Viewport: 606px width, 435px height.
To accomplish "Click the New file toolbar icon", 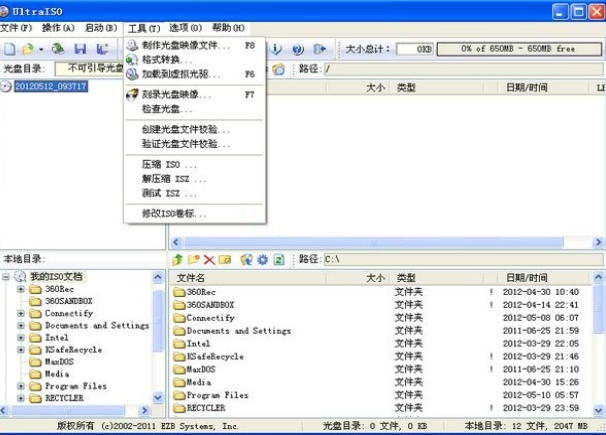I will click(x=10, y=49).
